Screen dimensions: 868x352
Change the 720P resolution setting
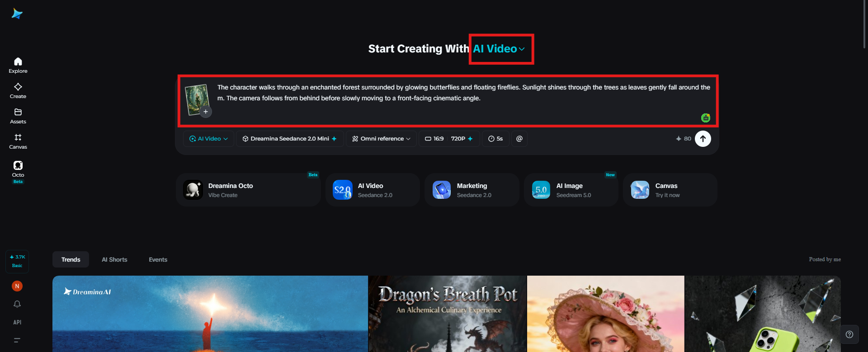point(462,139)
